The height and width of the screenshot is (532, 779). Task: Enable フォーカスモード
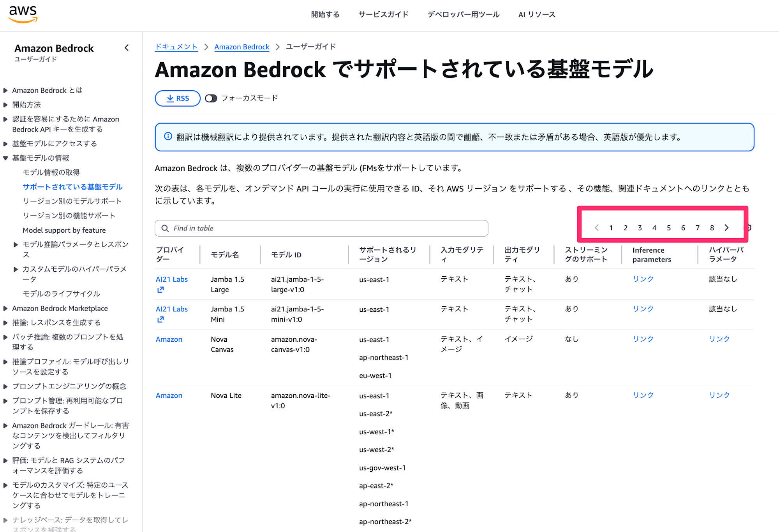coord(211,98)
